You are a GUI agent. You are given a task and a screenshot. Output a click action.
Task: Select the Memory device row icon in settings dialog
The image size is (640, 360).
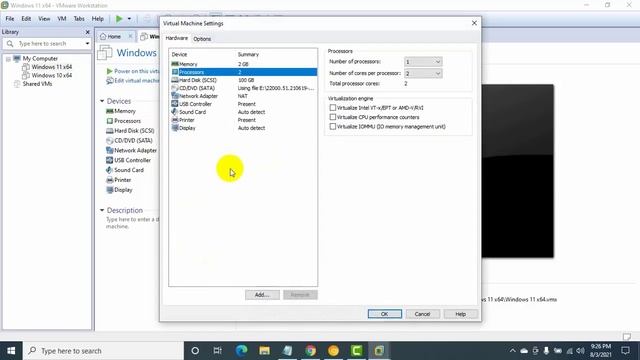[175, 64]
